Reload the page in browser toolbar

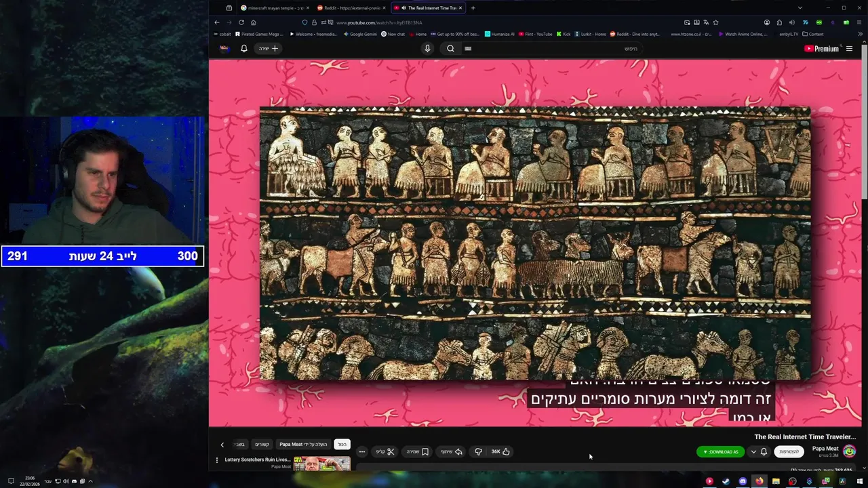coord(241,22)
